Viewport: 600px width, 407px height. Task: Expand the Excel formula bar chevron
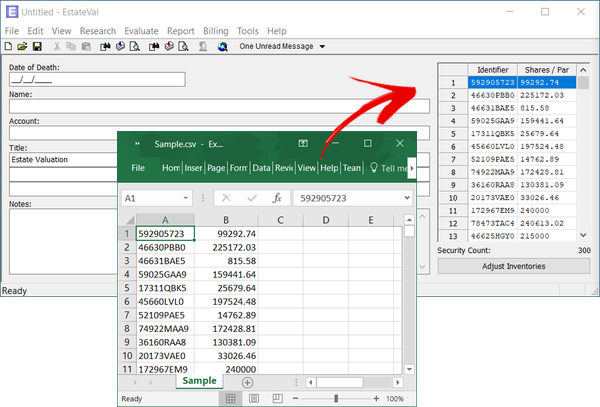[407, 198]
